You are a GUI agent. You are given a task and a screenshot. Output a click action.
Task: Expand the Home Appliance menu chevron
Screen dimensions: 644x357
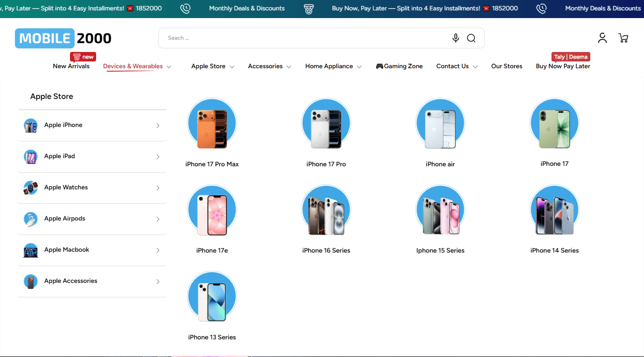359,67
